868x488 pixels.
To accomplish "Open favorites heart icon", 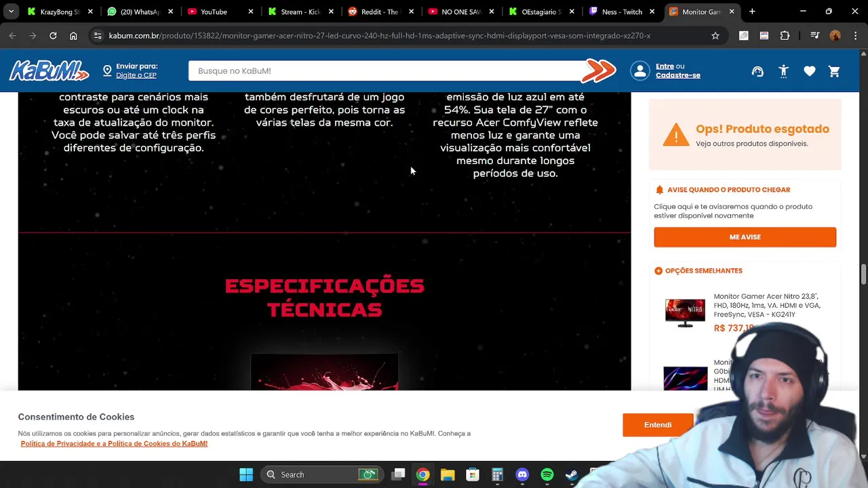I will [809, 71].
